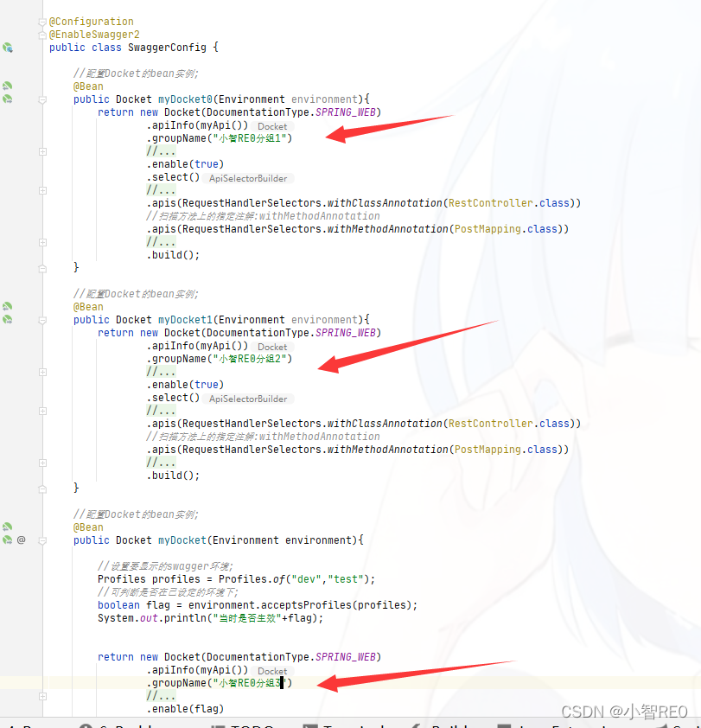Collapse the myDocket0 method body
Image resolution: width=701 pixels, height=728 pixels.
click(42, 99)
